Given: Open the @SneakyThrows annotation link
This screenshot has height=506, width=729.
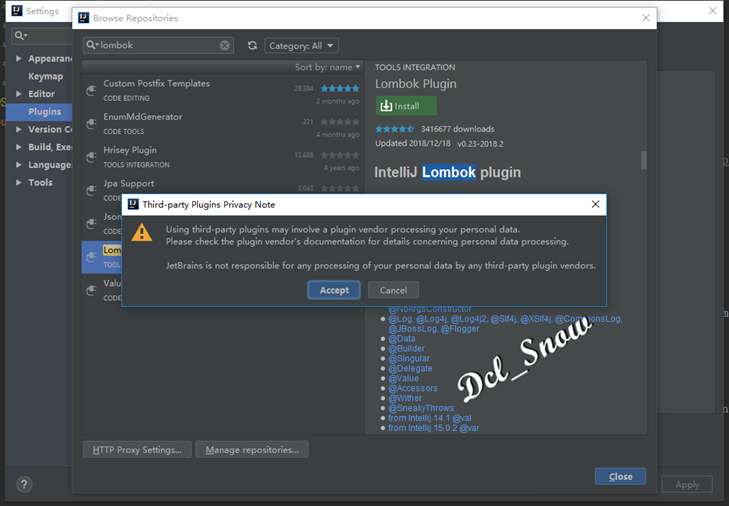Looking at the screenshot, I should point(421,408).
